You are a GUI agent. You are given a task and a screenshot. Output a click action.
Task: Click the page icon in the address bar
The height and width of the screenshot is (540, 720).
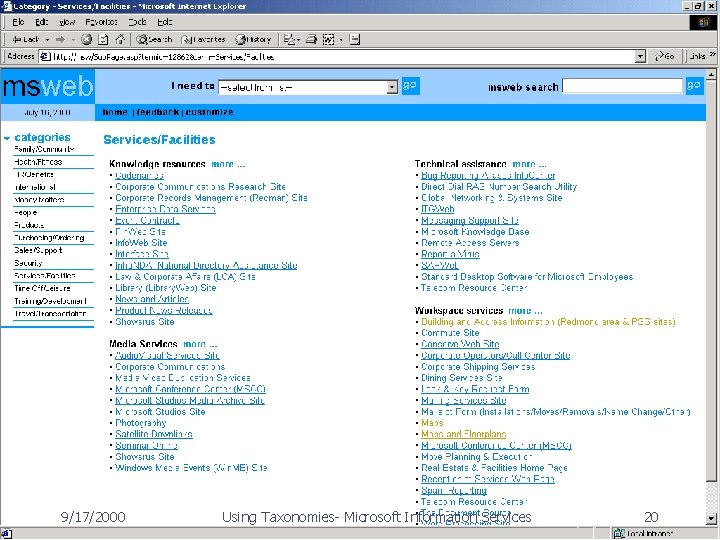[45, 56]
